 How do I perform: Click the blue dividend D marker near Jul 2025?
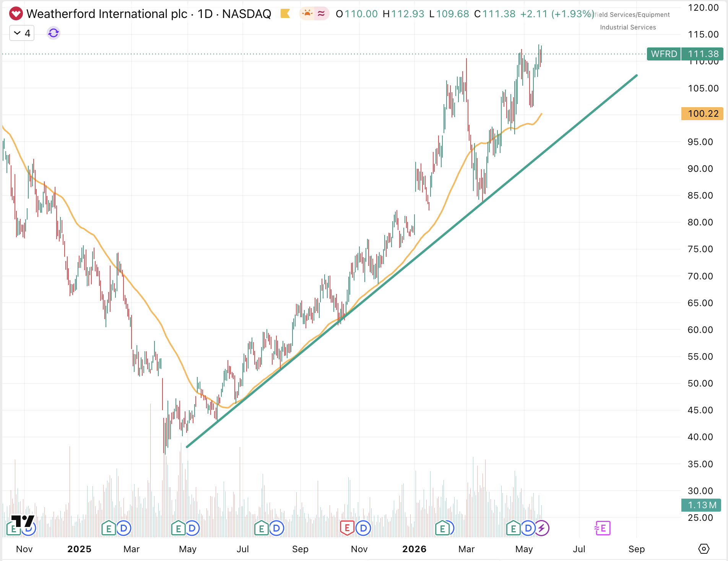(x=276, y=528)
